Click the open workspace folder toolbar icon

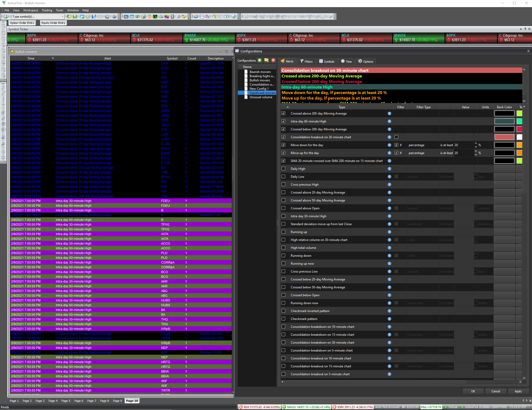(69, 17)
